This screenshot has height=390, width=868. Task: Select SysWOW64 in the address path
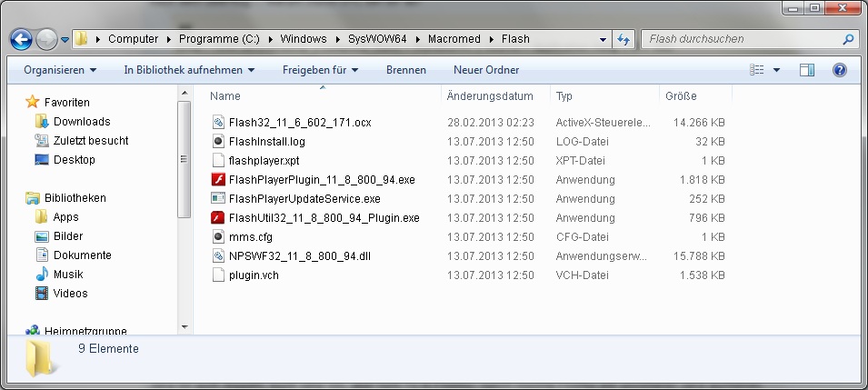point(376,39)
